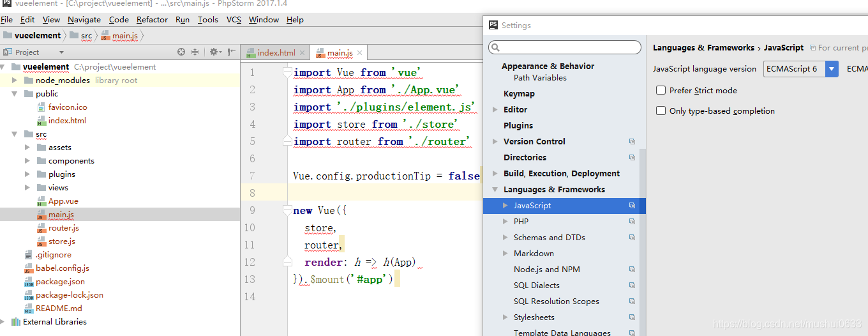Click the favicon.ico image file icon
This screenshot has width=868, height=336.
pos(41,107)
